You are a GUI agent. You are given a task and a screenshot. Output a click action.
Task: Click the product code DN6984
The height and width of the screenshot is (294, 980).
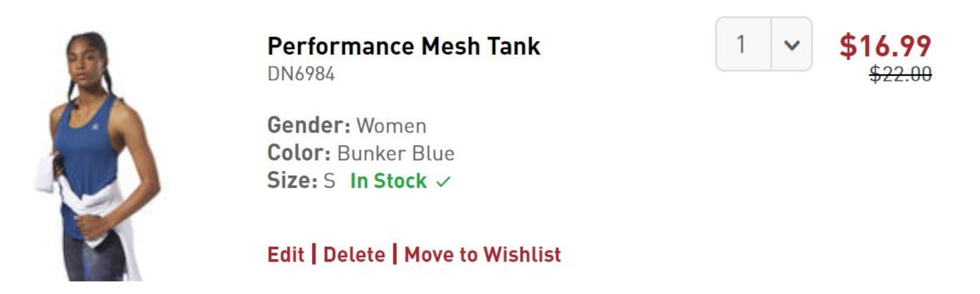click(301, 73)
